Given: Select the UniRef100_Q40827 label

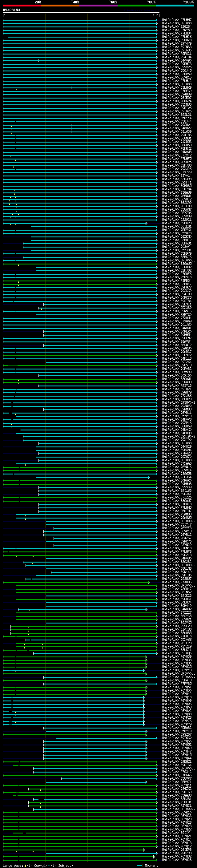Looking at the screenshot, I should [x=177, y=128].
